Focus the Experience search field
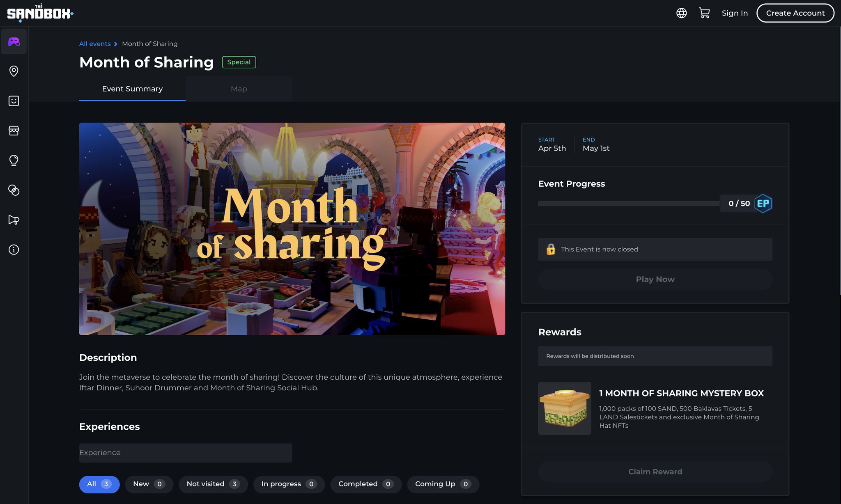This screenshot has height=504, width=841. 185,453
